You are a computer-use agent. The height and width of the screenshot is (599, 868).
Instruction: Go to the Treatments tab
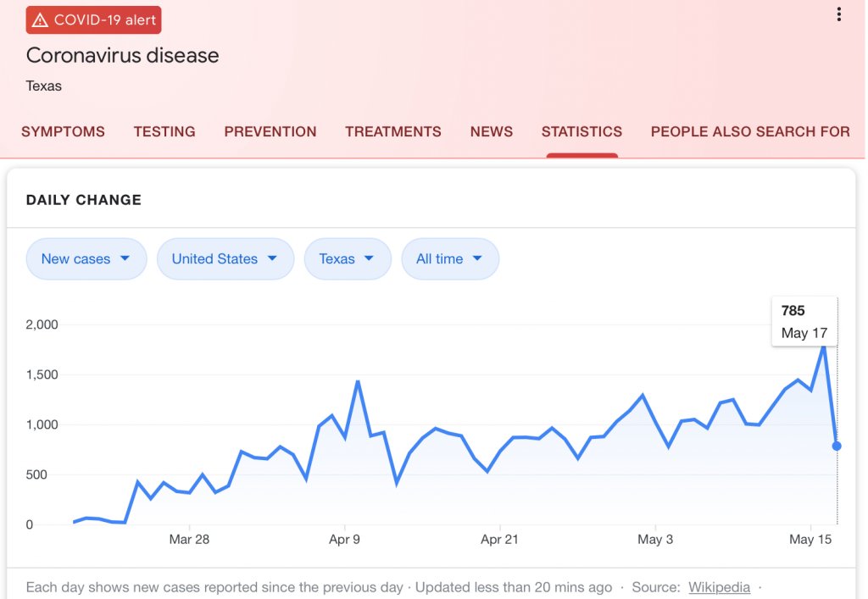pos(393,132)
